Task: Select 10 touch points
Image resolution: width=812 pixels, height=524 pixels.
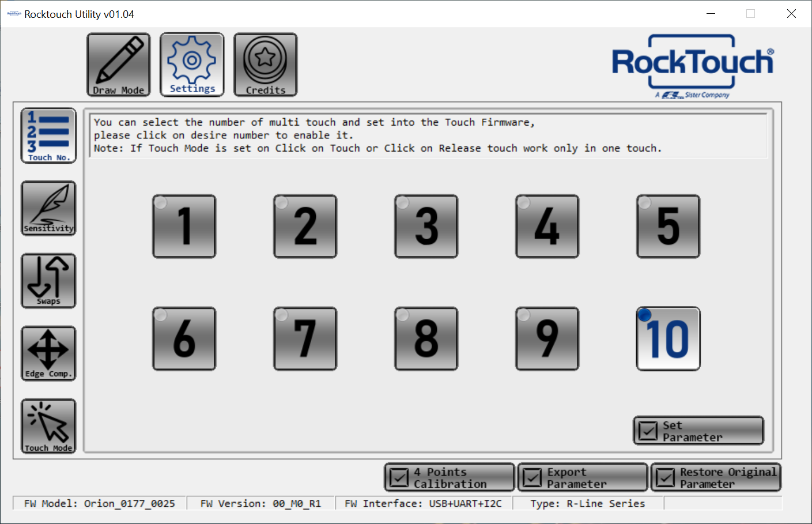Action: tap(669, 338)
